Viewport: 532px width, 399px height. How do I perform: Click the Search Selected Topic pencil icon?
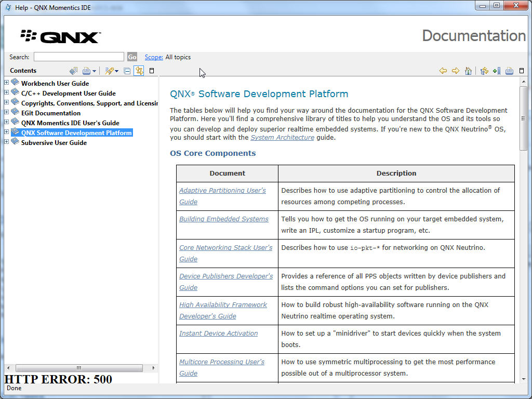(109, 71)
